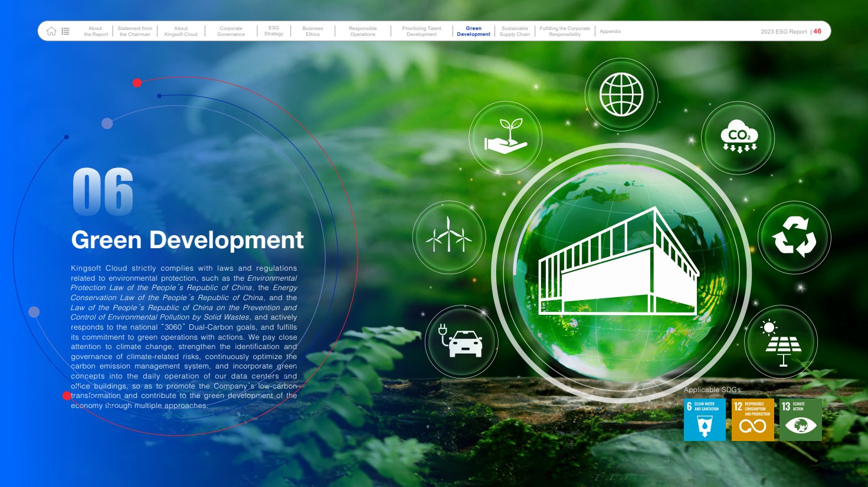Click the CO2 cloud emissions icon
The image size is (868, 487).
pyautogui.click(x=739, y=138)
